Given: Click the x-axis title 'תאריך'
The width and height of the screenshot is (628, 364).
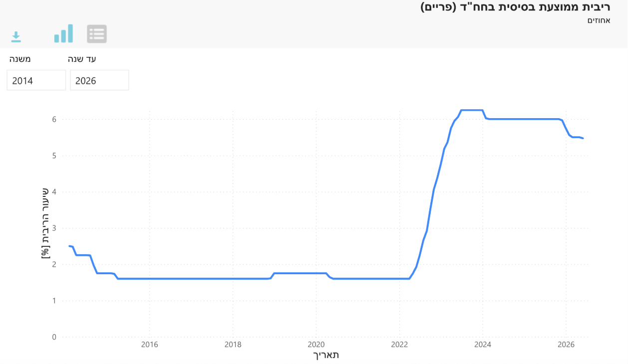Looking at the screenshot, I should click(325, 355).
